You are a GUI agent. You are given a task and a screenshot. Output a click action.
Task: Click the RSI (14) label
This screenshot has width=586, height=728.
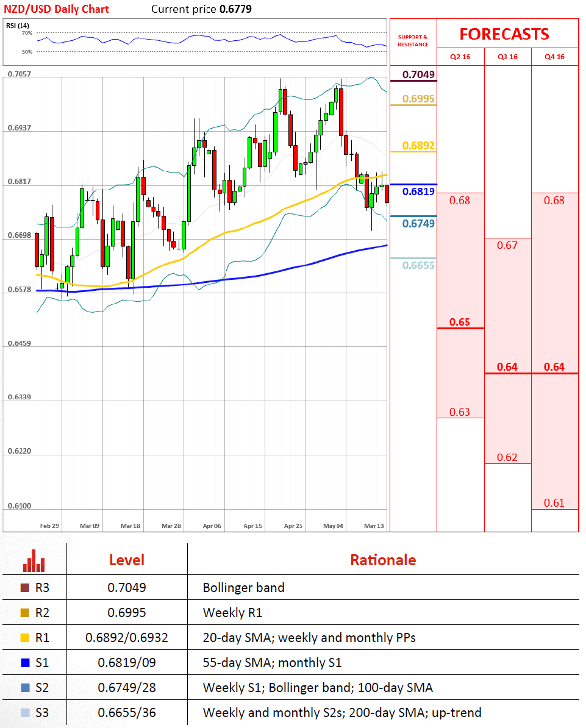17,26
